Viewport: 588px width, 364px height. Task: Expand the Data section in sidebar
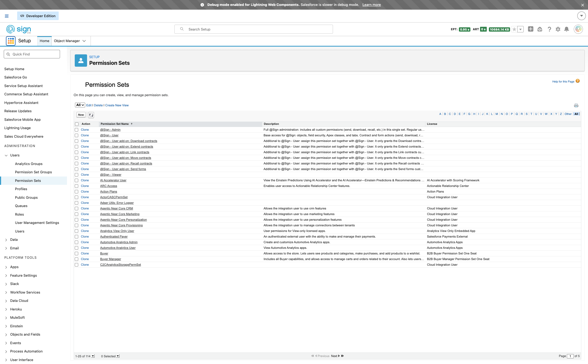coord(6,240)
